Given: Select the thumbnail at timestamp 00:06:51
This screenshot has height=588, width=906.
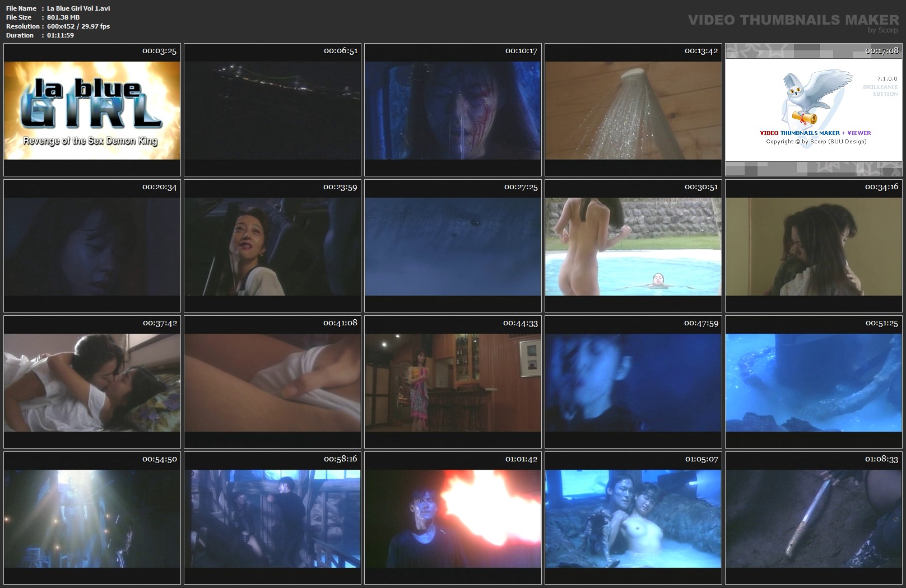Looking at the screenshot, I should pyautogui.click(x=272, y=110).
